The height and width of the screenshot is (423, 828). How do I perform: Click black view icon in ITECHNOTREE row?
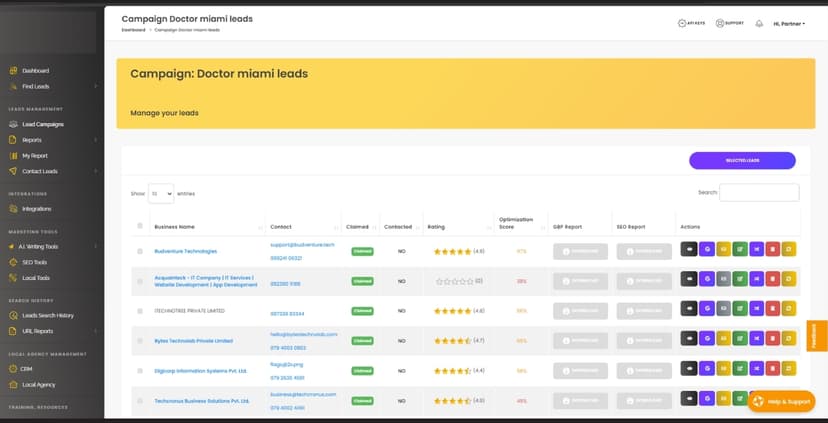click(x=689, y=309)
